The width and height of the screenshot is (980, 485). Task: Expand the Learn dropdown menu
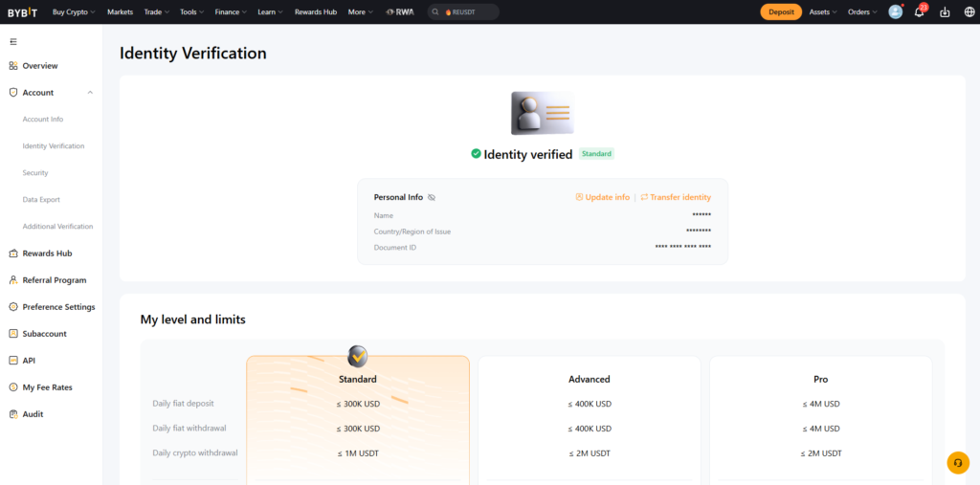point(270,11)
